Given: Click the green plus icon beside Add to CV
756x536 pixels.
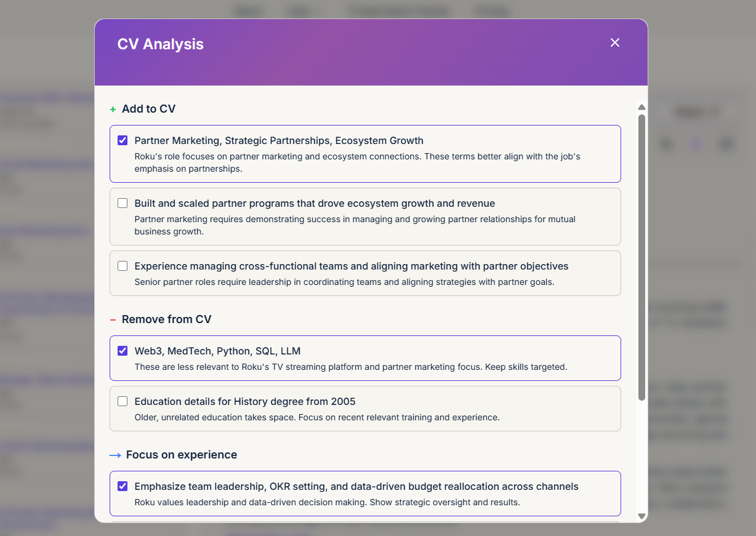Looking at the screenshot, I should 113,110.
